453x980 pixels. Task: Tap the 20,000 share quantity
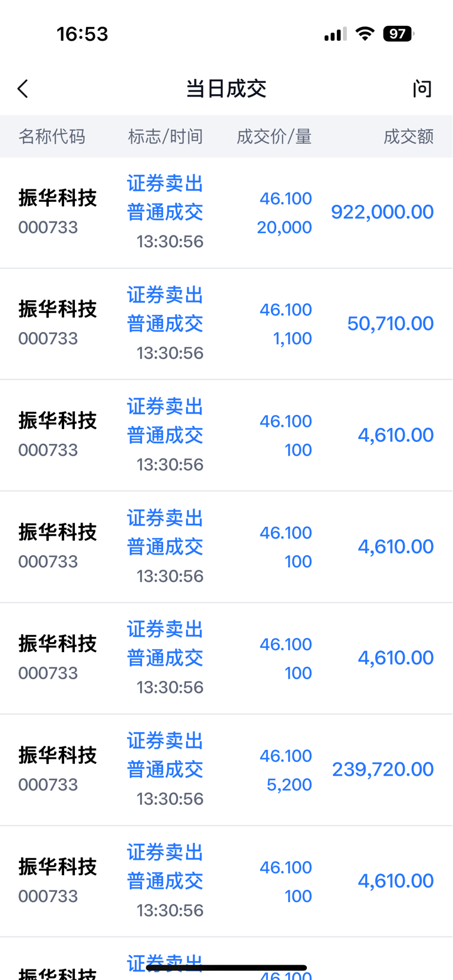click(x=284, y=227)
